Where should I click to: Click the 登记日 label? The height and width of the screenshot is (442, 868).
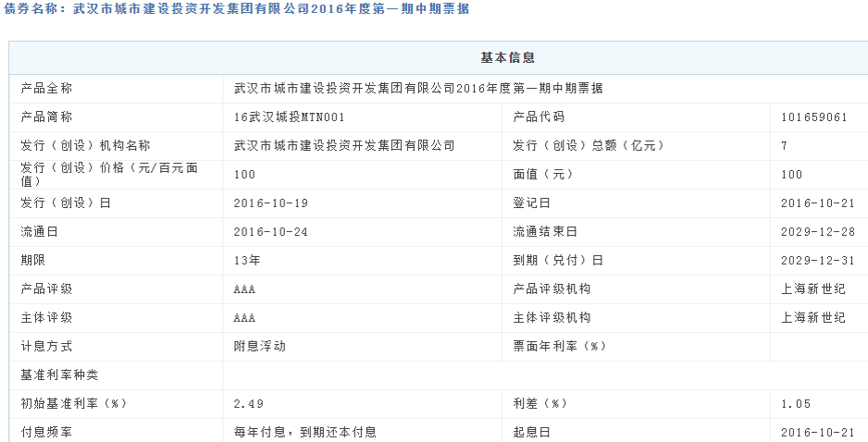pyautogui.click(x=531, y=203)
